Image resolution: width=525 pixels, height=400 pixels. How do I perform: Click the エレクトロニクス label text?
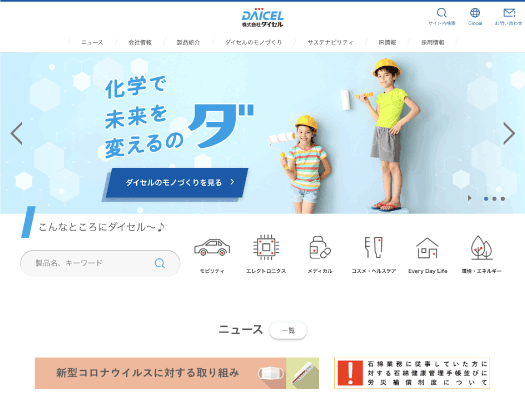point(266,271)
